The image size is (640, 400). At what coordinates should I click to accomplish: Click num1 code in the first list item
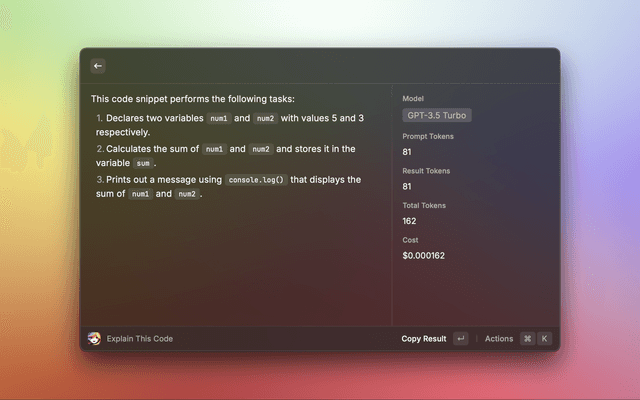[219, 118]
